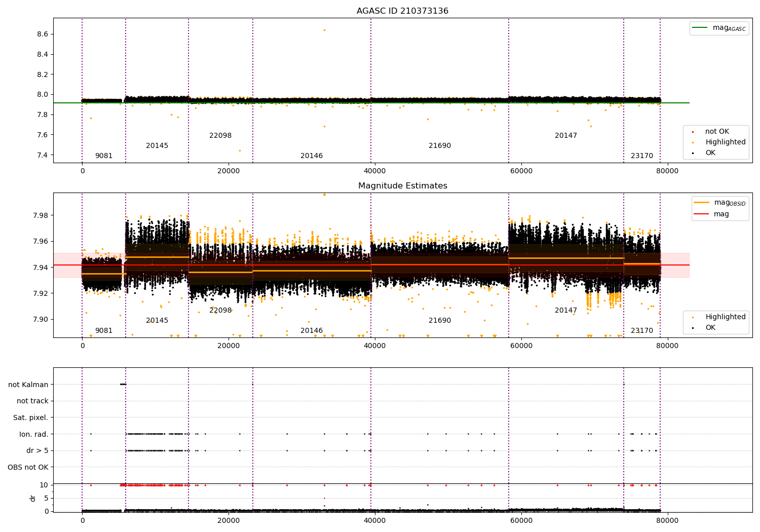Click obsid label 21690 in the AGASC ID plot

coord(440,145)
